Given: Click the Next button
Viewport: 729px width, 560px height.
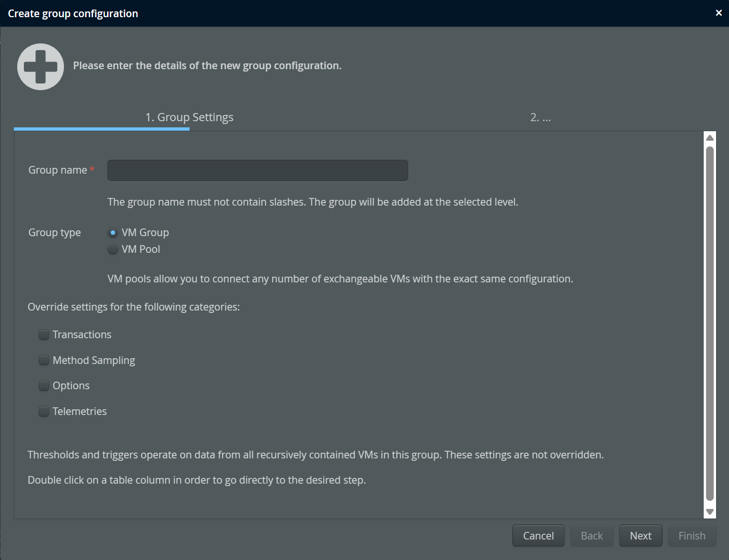Looking at the screenshot, I should coord(641,536).
